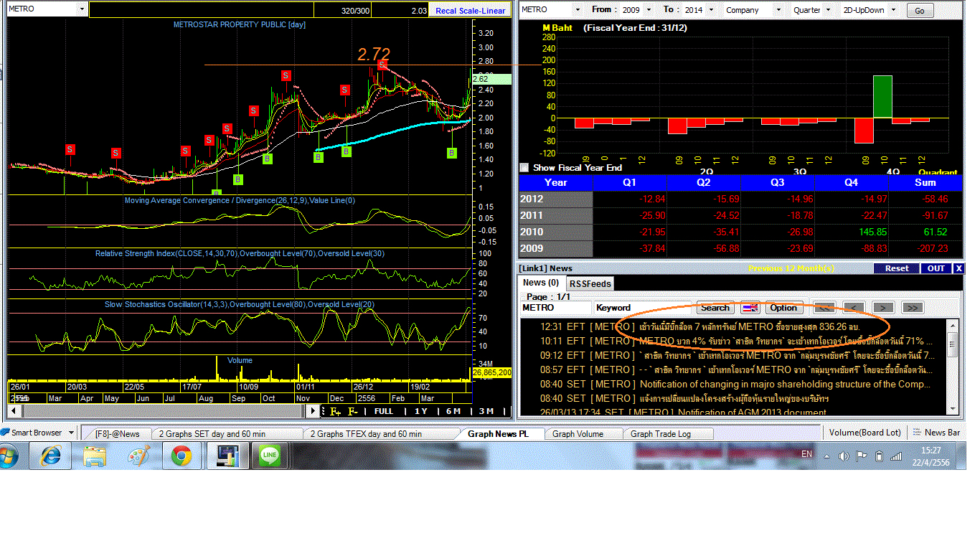The image size is (980, 551).
Task: Click the Smart Browser logo icon
Action: coord(5,433)
